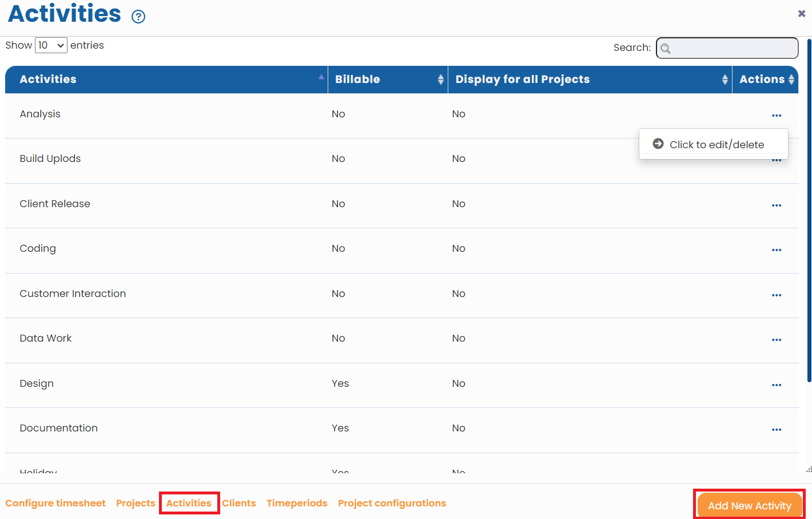Screen dimensions: 812x519
Task: Open actions for the Client Release activity
Action: pos(777,205)
